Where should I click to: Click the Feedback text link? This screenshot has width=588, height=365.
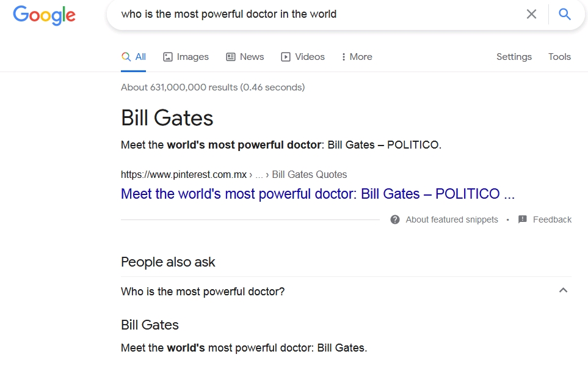552,219
